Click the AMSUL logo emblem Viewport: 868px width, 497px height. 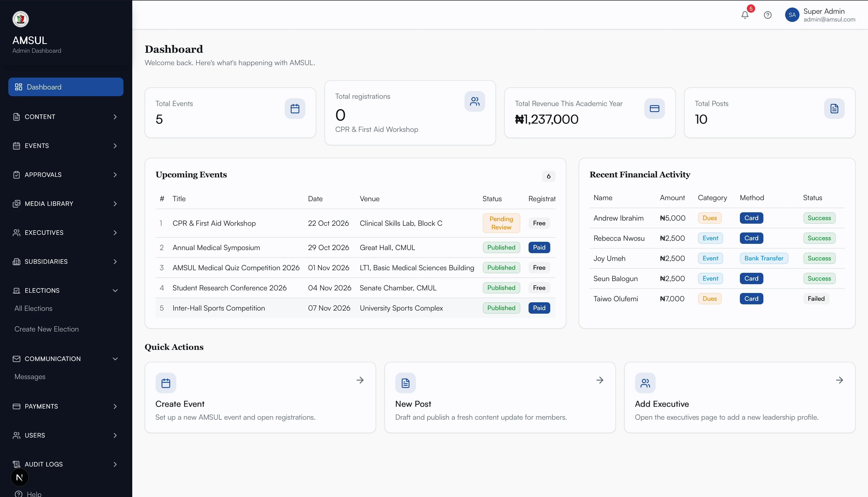(20, 19)
